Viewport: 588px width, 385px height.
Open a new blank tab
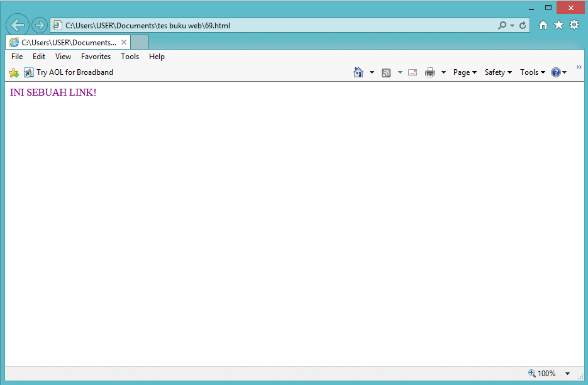[140, 42]
